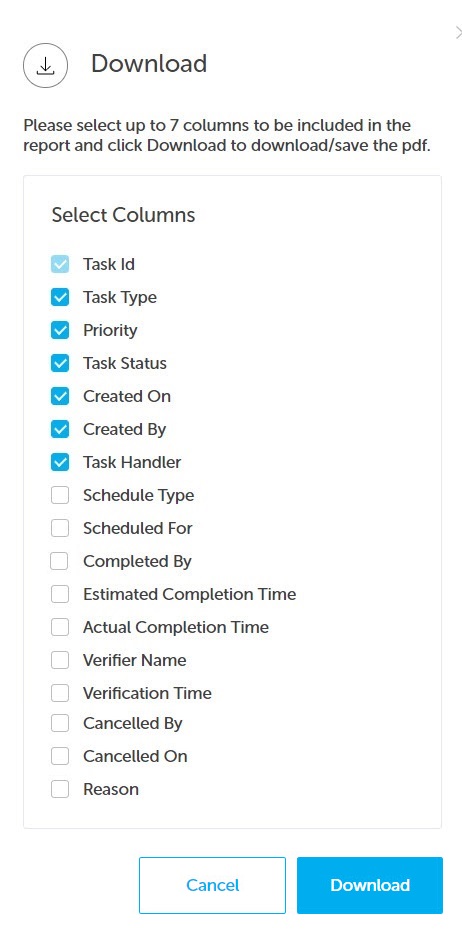The height and width of the screenshot is (930, 462).
Task: Click the Cancel button
Action: (x=212, y=885)
